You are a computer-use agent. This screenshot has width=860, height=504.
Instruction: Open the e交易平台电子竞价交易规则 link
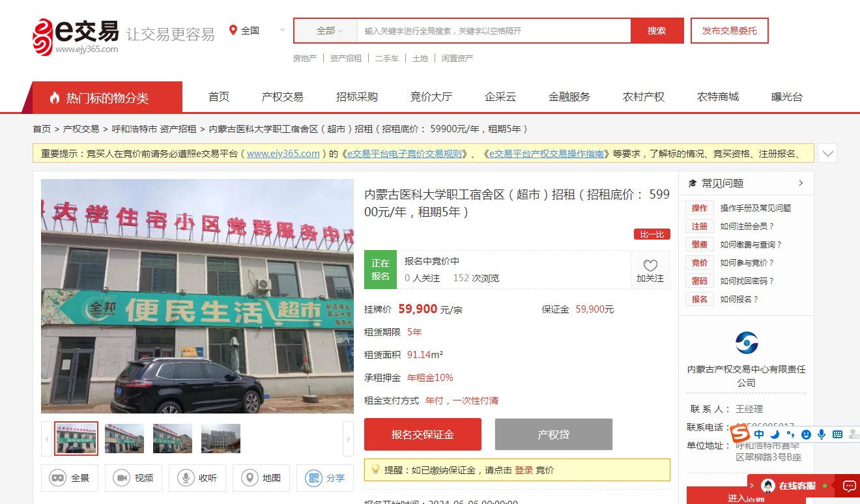(404, 154)
